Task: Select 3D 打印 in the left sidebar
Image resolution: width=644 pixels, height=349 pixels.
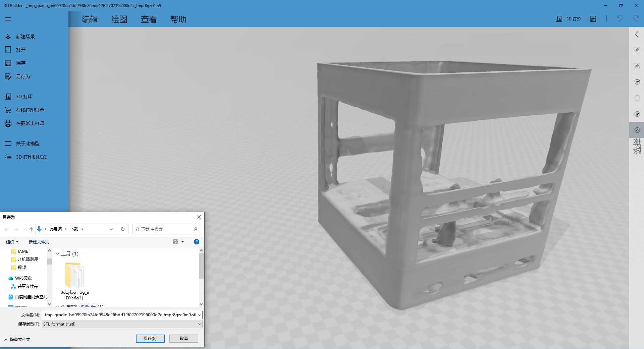Action: click(24, 97)
